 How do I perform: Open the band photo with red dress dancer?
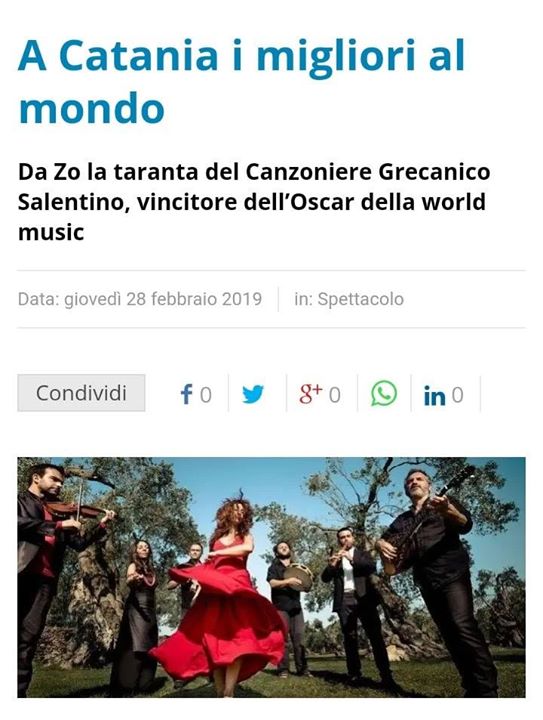click(x=271, y=577)
